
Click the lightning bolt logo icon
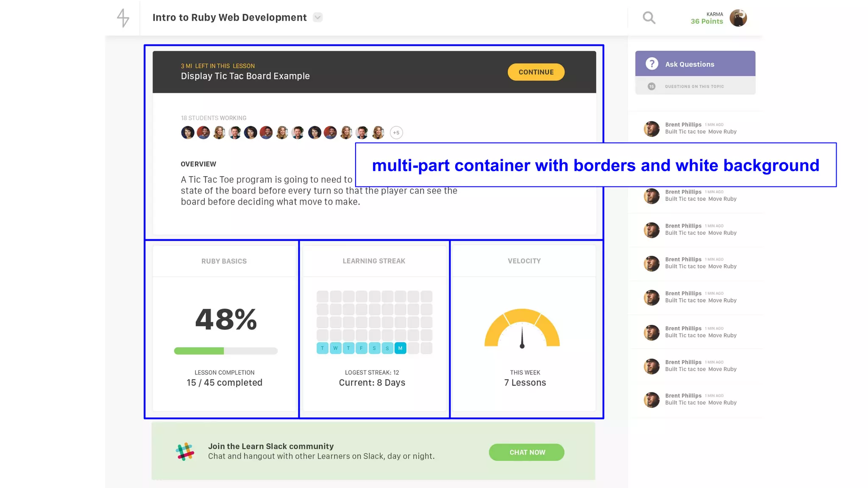[x=123, y=18]
